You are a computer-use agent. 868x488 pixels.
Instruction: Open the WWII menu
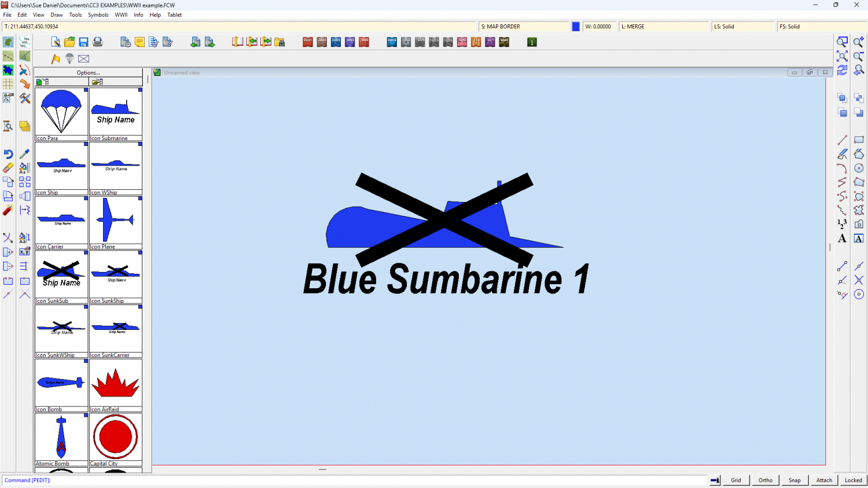pos(121,15)
